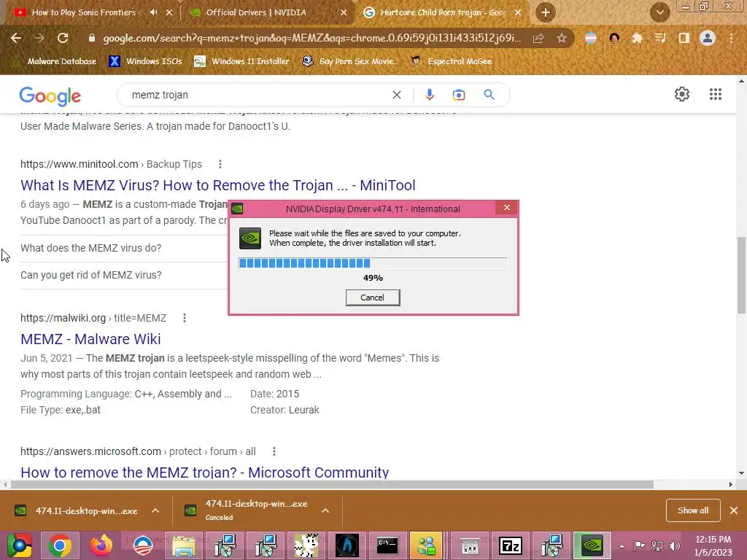Expand What does the MEMZ virus do?
Image resolution: width=747 pixels, height=560 pixels.
coord(124,248)
